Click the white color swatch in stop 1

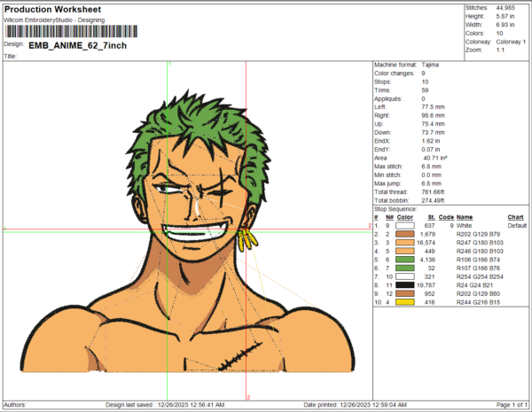tap(405, 225)
